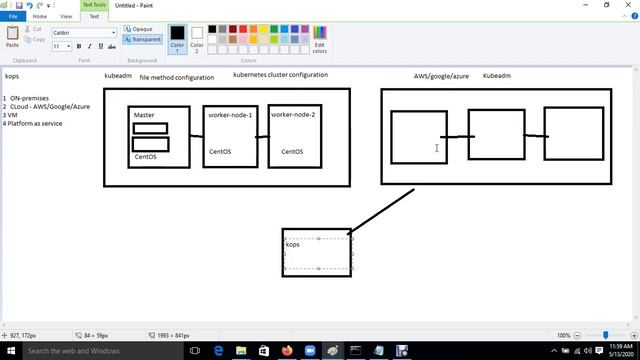Click the zoom out minus button
This screenshot has width=640, height=360.
click(577, 335)
